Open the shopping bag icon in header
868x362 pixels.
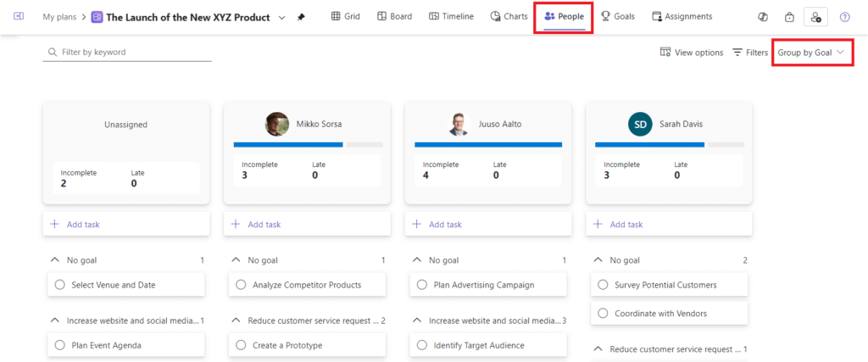(789, 17)
